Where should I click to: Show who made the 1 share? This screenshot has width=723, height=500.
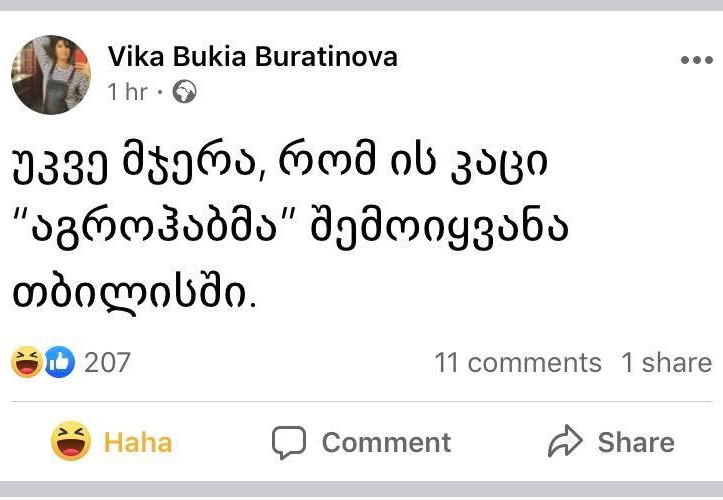click(666, 362)
